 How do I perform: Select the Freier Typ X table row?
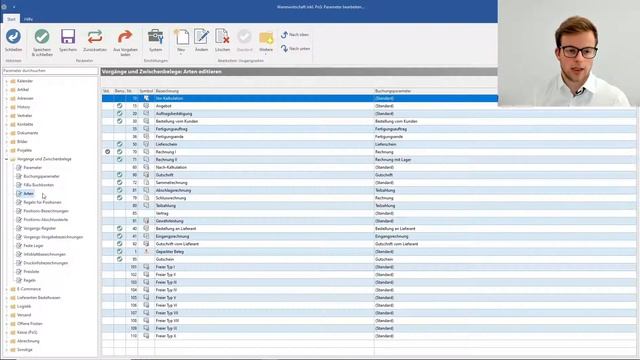pos(369,336)
